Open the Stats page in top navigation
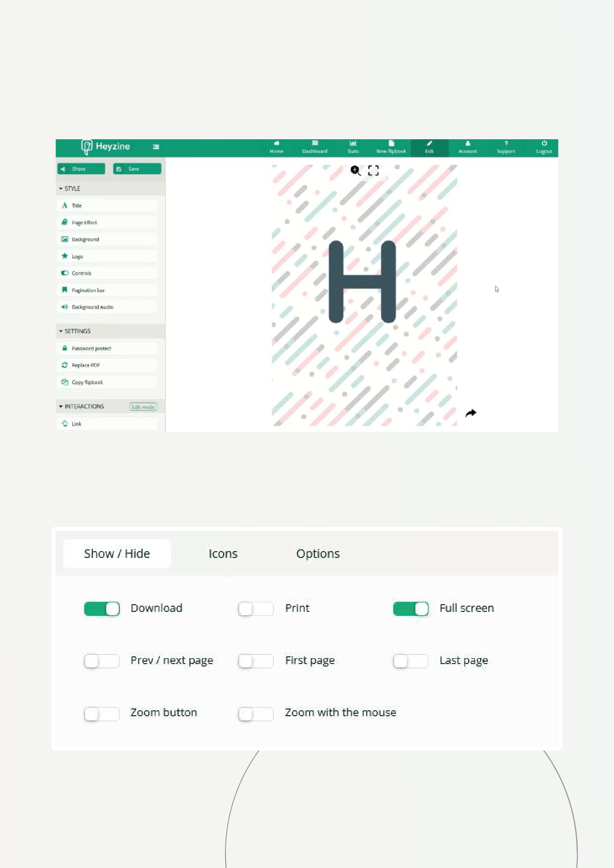This screenshot has height=868, width=614. [x=352, y=147]
